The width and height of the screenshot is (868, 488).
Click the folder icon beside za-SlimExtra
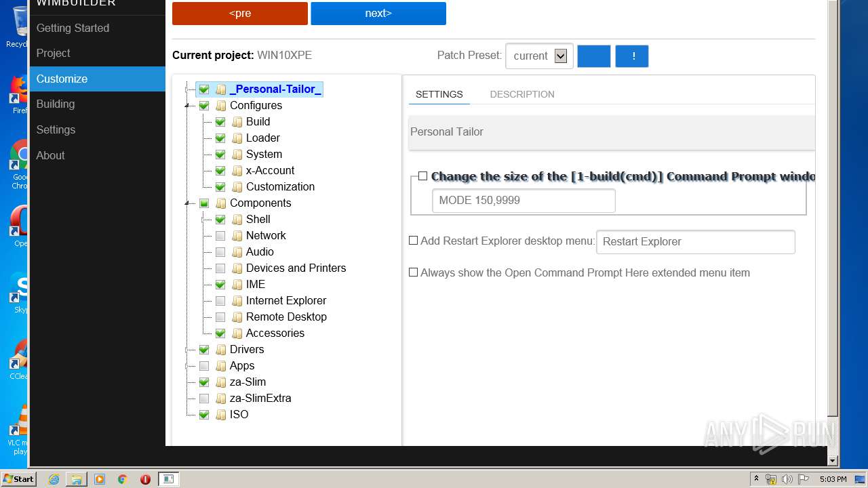pos(220,399)
